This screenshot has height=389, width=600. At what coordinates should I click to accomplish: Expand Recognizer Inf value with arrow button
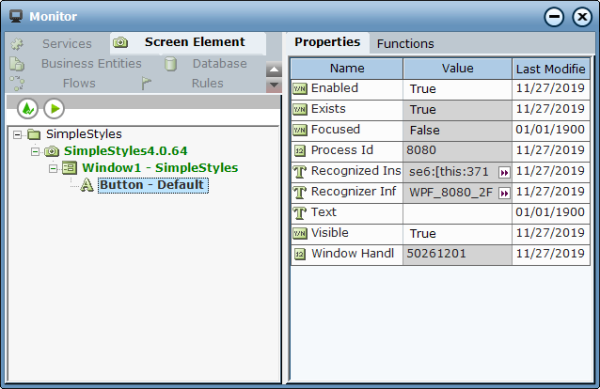504,193
